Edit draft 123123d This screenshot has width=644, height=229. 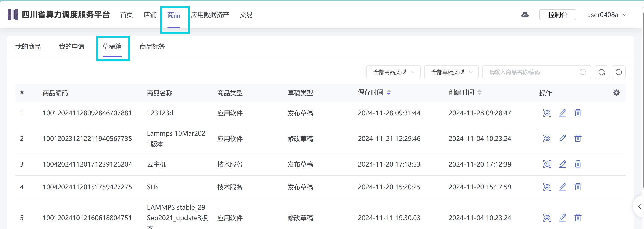coord(563,113)
